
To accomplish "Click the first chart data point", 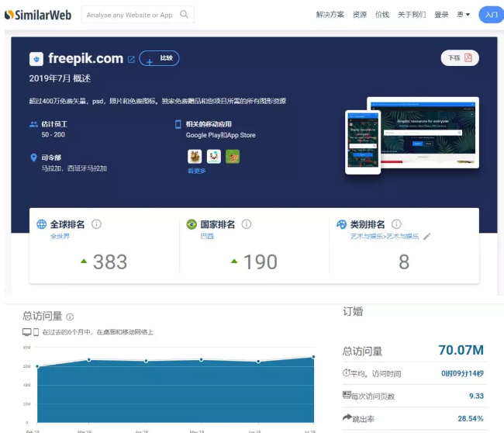I will [37, 366].
